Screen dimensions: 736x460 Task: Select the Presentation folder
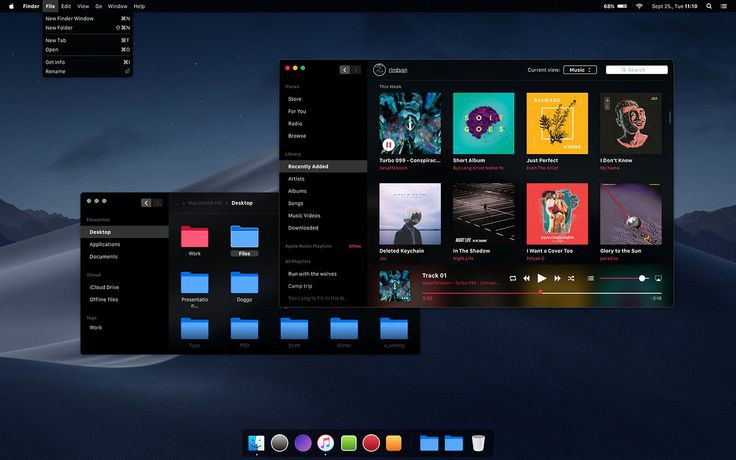194,283
